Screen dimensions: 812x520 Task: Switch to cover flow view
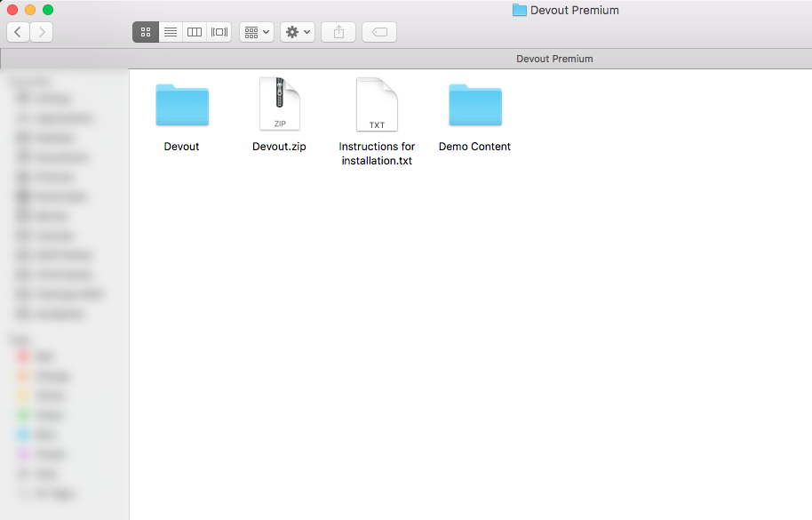click(x=219, y=31)
